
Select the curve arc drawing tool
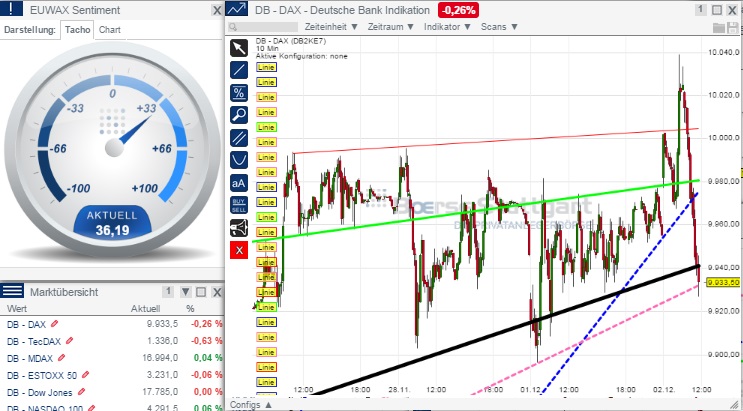(239, 160)
